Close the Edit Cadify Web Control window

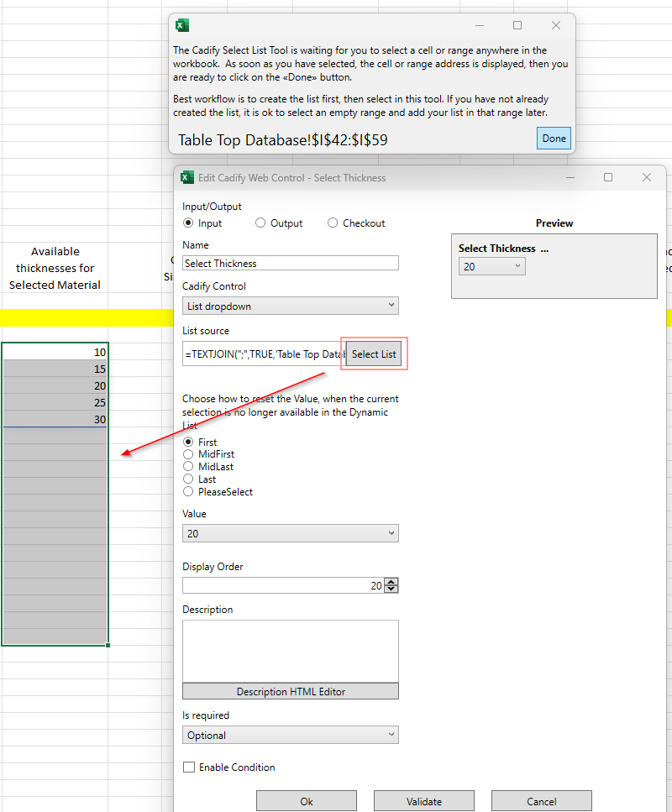(647, 177)
